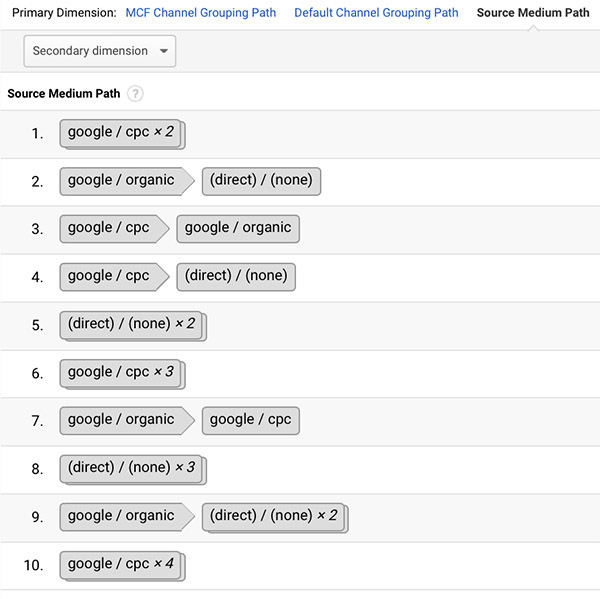
Task: Select Default Channel Grouping Path dimension
Action: coord(376,13)
